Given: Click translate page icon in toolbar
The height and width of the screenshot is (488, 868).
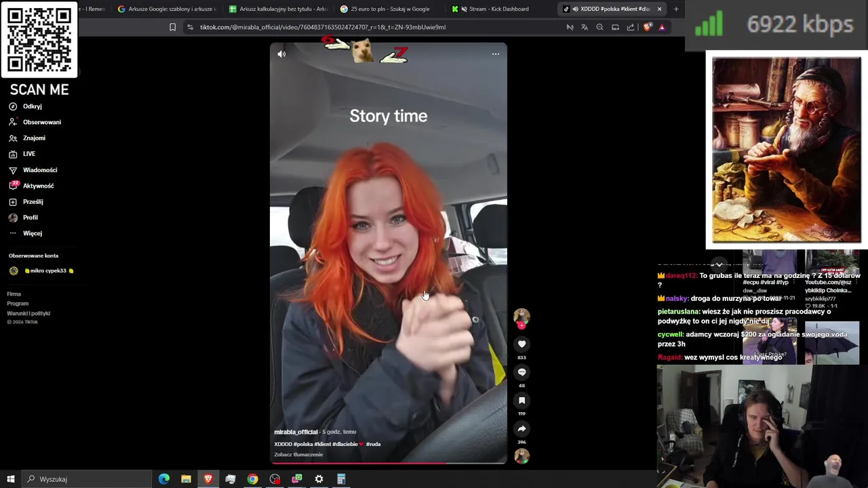Looking at the screenshot, I should 585,27.
